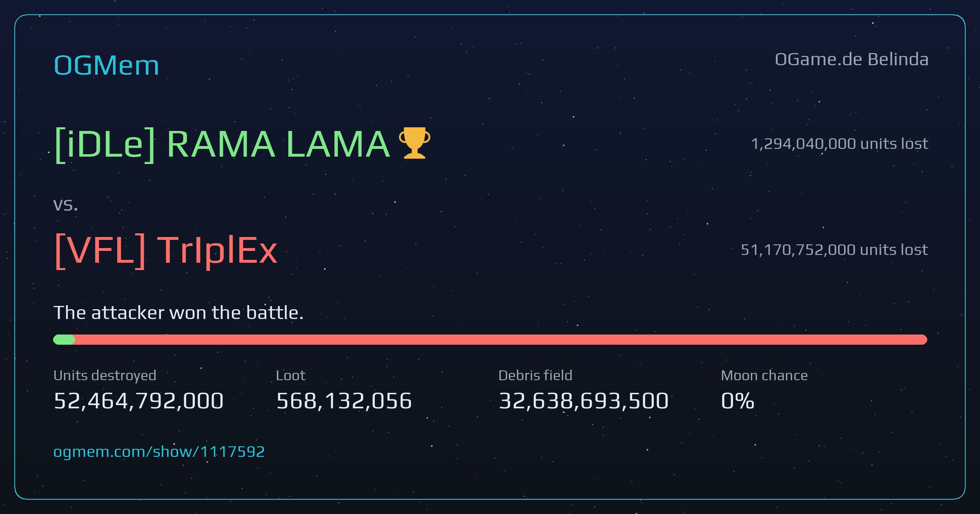Select the OGame.de Belinda server label
Viewport: 980px width, 514px height.
pos(851,60)
